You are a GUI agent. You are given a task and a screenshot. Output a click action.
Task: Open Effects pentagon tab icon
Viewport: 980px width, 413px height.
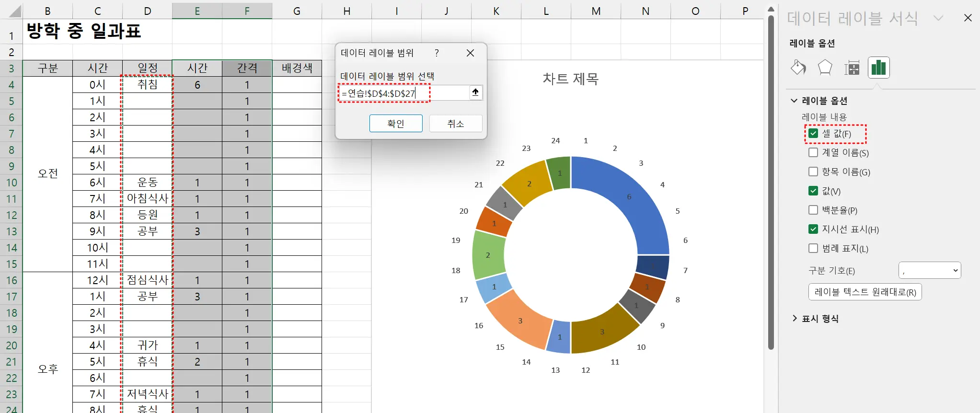(x=825, y=68)
